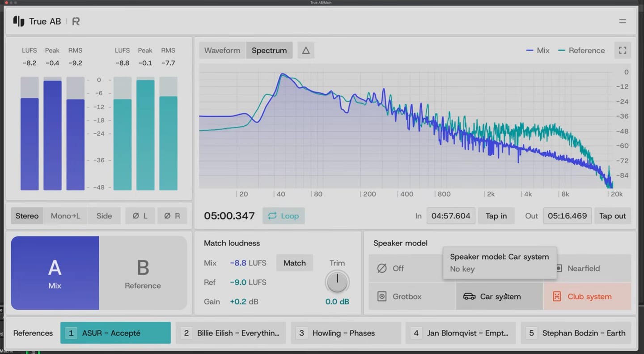Click the True AB logo icon
644x354 pixels.
pos(19,21)
